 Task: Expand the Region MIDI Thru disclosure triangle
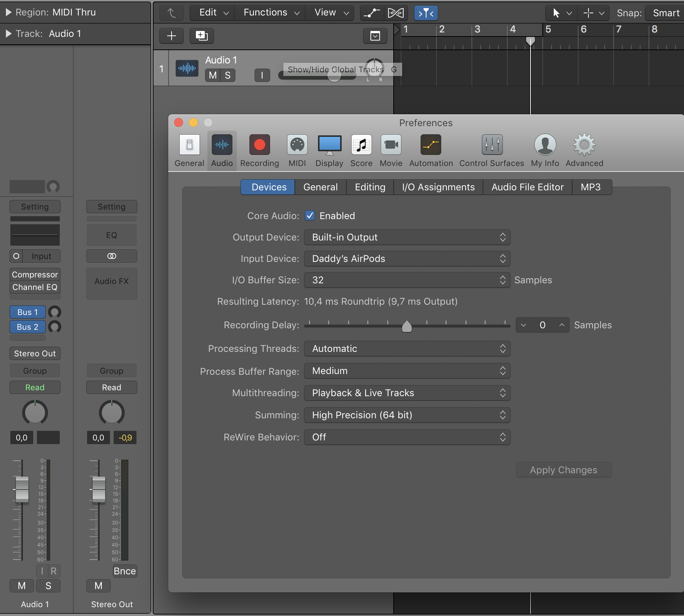pos(8,12)
